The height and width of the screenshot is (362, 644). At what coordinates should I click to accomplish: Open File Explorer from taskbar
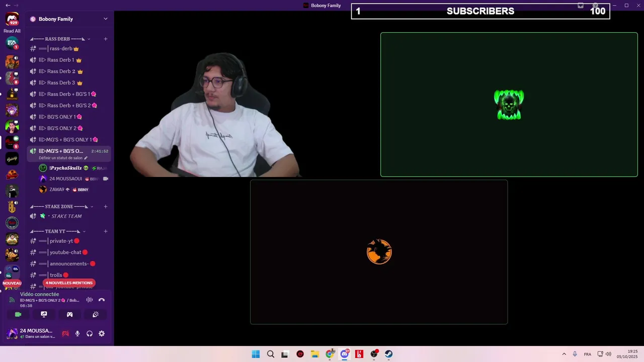coord(315,354)
